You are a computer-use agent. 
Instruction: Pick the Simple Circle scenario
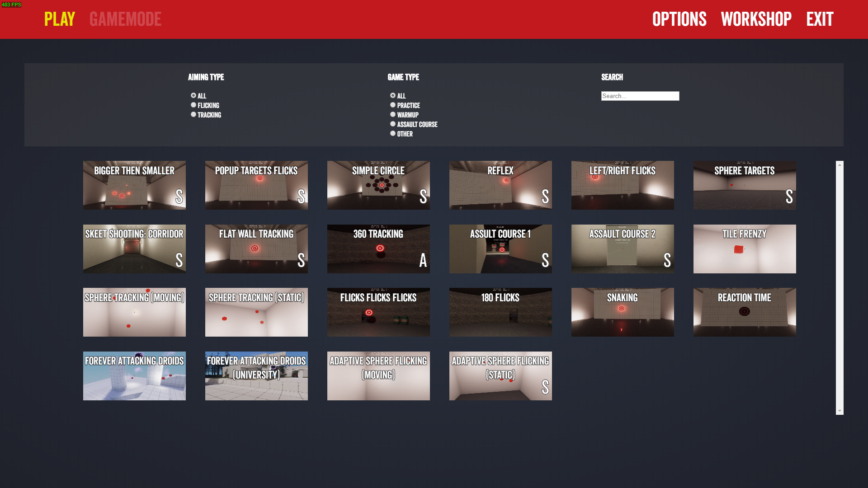(378, 185)
